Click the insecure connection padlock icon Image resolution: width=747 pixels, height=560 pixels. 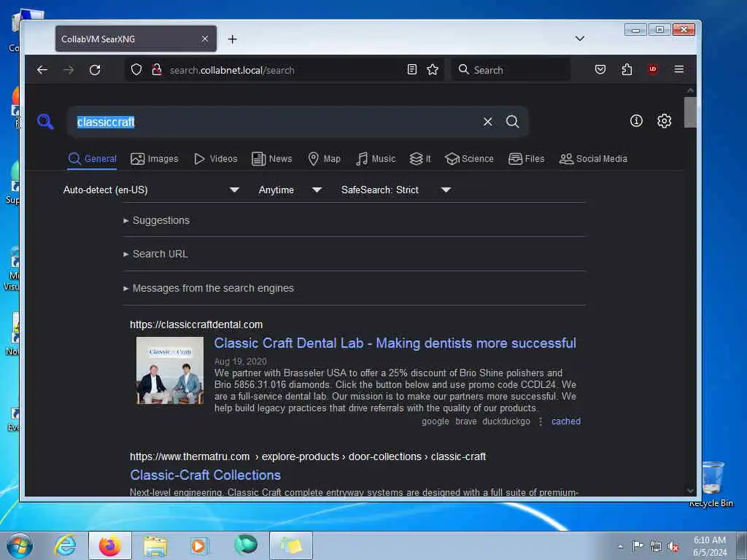pos(156,70)
